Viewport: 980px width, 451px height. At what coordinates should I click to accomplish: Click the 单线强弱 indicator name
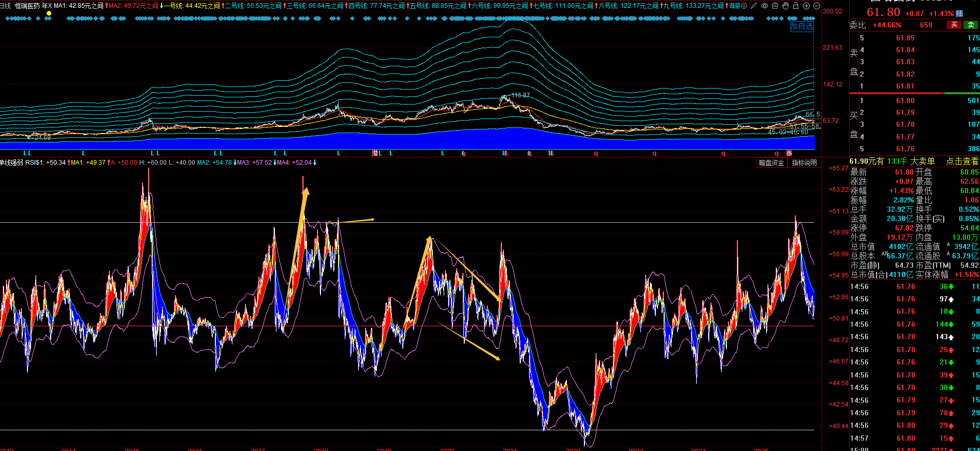click(11, 163)
